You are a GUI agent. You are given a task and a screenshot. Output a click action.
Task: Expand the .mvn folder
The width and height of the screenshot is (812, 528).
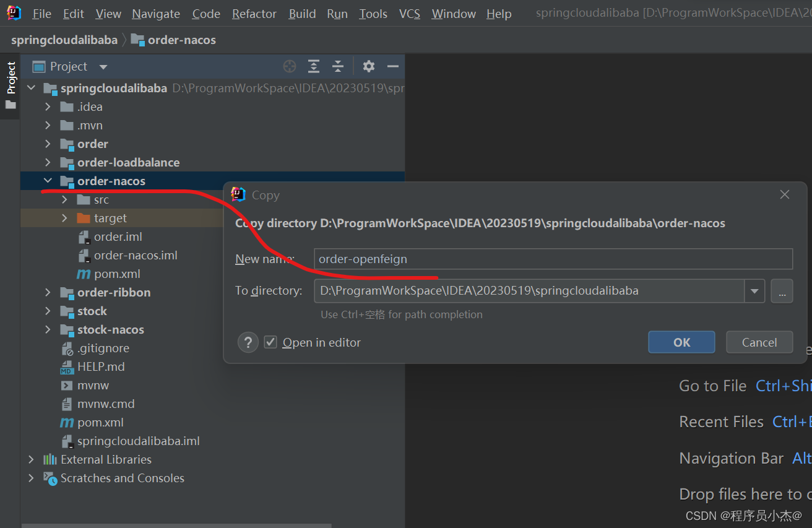[48, 126]
